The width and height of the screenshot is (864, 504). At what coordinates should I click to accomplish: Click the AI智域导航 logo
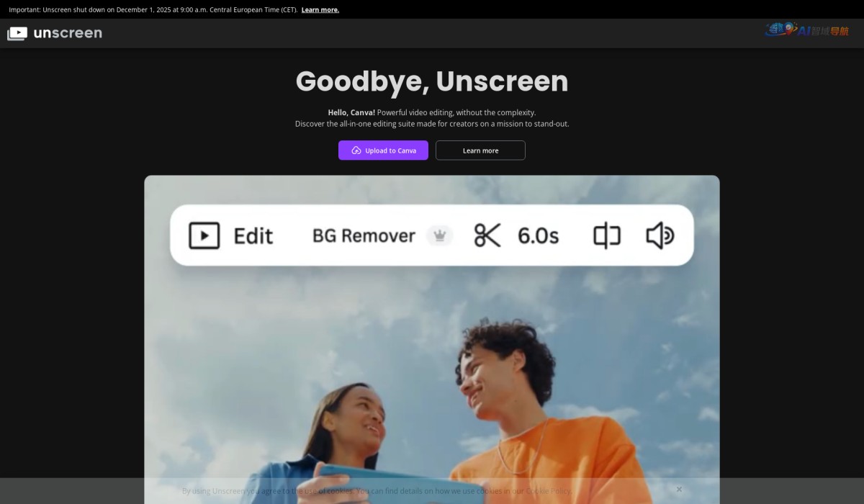(806, 31)
